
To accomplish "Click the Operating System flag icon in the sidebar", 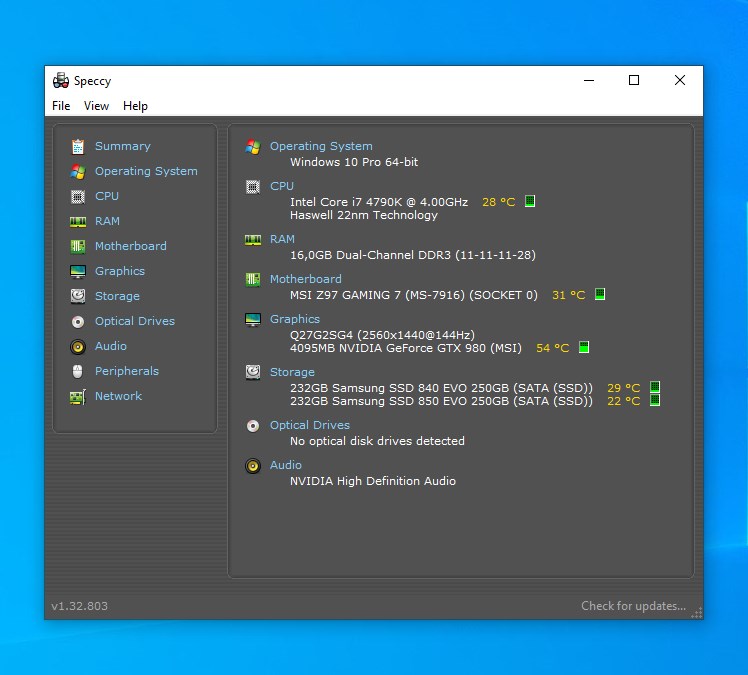I will click(78, 171).
